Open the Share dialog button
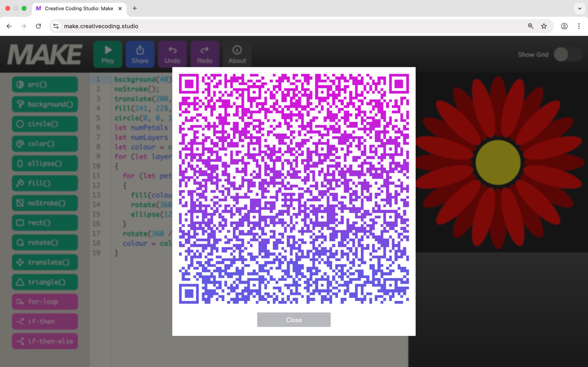Image resolution: width=588 pixels, height=367 pixels. coord(140,54)
